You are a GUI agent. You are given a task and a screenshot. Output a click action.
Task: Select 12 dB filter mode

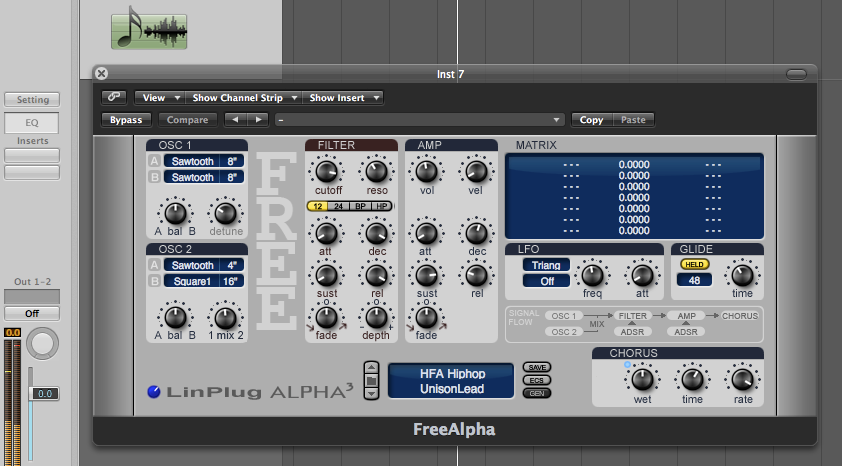317,206
